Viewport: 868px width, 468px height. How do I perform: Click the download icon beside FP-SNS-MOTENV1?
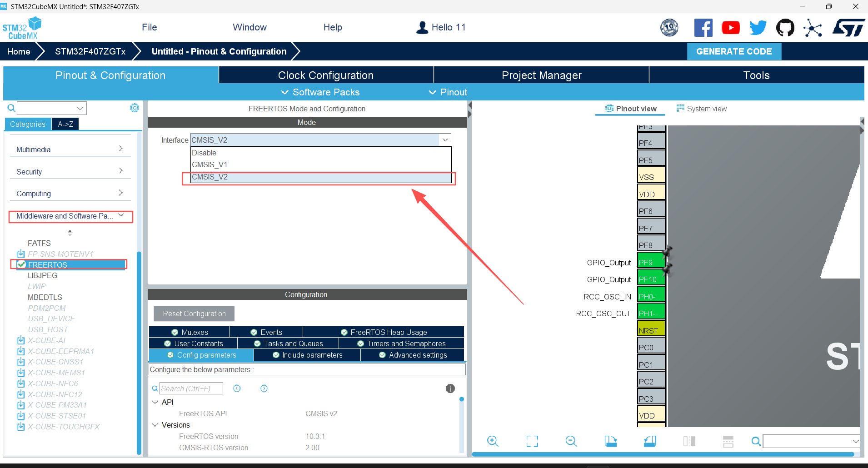tap(21, 254)
